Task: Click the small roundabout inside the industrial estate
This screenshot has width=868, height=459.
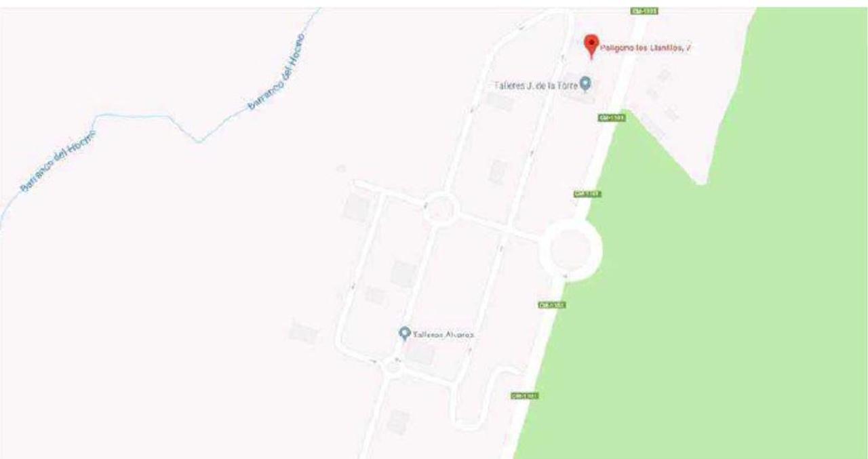Action: coord(439,208)
